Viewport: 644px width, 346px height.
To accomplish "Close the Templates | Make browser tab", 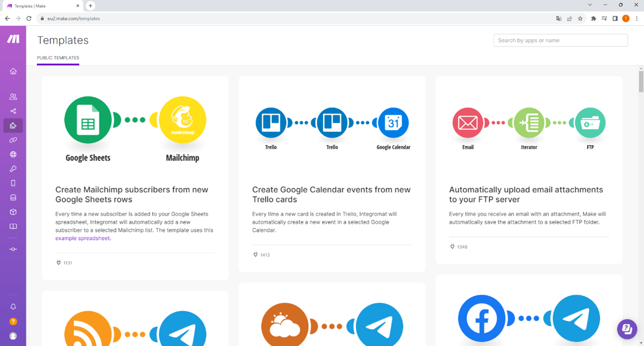I will point(78,6).
